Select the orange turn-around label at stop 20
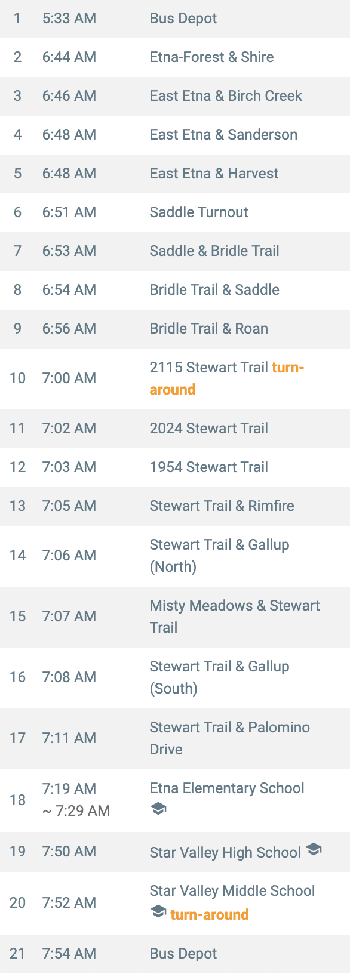 pos(210,914)
